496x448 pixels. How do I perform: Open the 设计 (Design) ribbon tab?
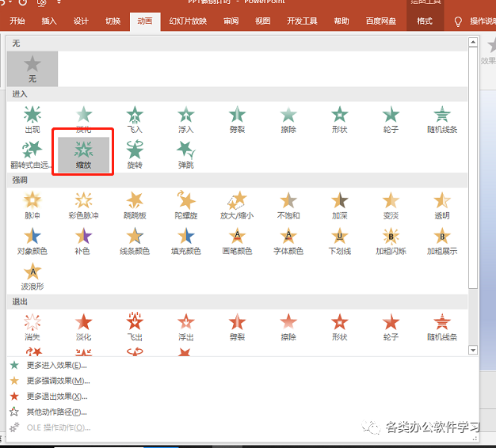pyautogui.click(x=81, y=21)
